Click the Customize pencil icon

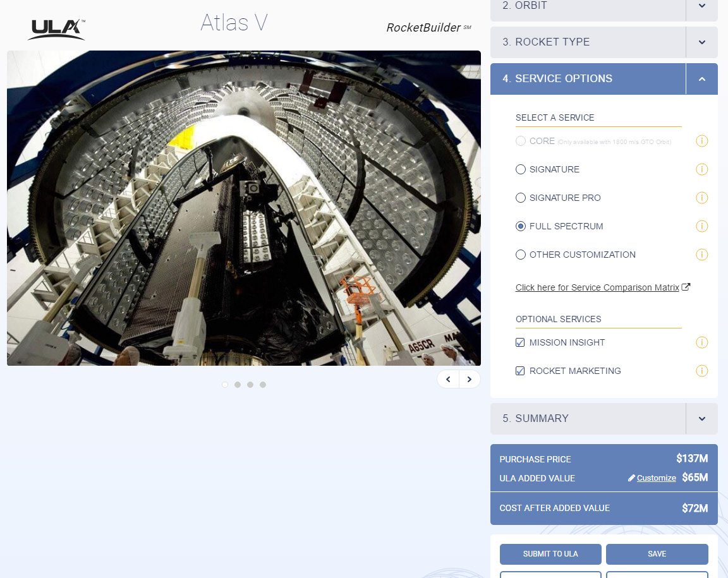pos(630,478)
